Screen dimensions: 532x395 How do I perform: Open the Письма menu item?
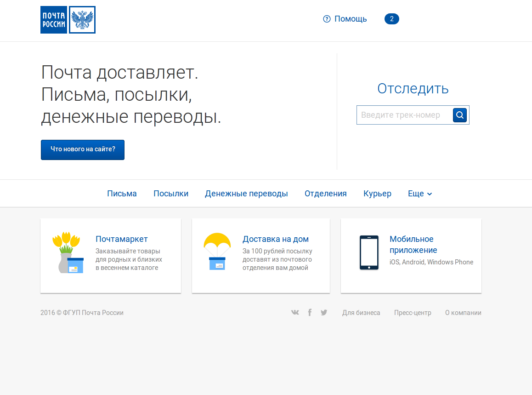(122, 194)
